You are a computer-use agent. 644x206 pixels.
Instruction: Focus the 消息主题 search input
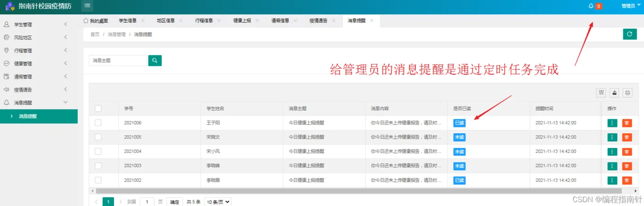[x=118, y=60]
